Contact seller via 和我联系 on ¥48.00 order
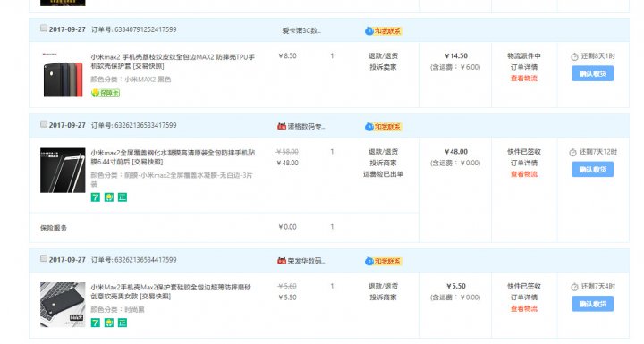Image resolution: width=644 pixels, height=344 pixels. (x=383, y=127)
